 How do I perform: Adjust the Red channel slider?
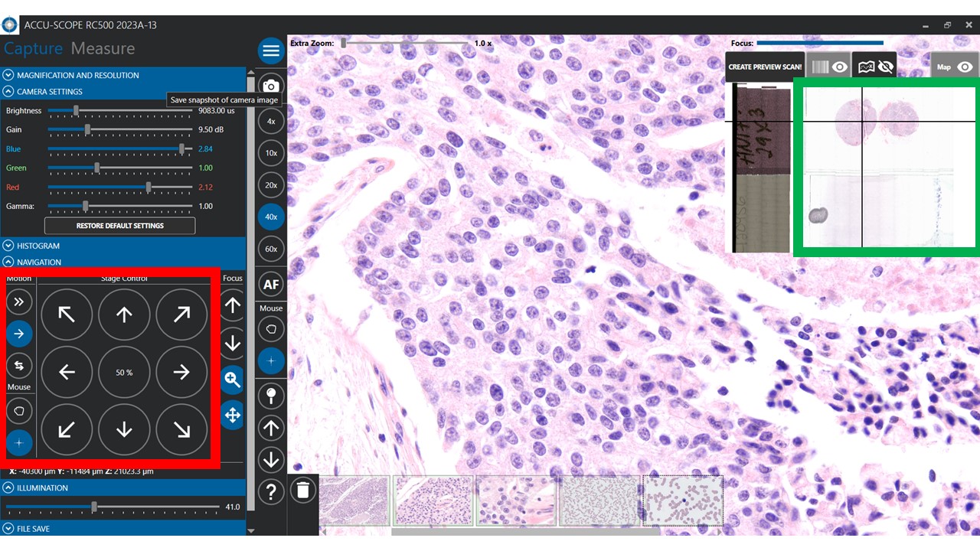[x=120, y=187]
